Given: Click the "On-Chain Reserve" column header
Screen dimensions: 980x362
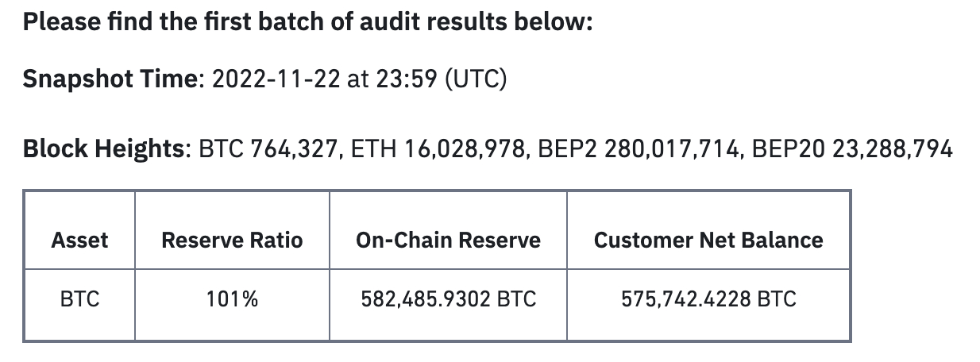Looking at the screenshot, I should pyautogui.click(x=448, y=241).
